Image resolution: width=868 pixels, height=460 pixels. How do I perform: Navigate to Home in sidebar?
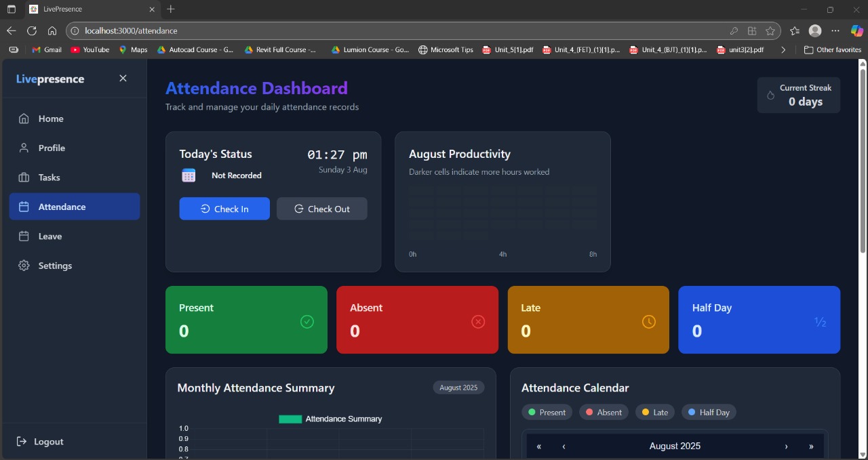pyautogui.click(x=75, y=119)
